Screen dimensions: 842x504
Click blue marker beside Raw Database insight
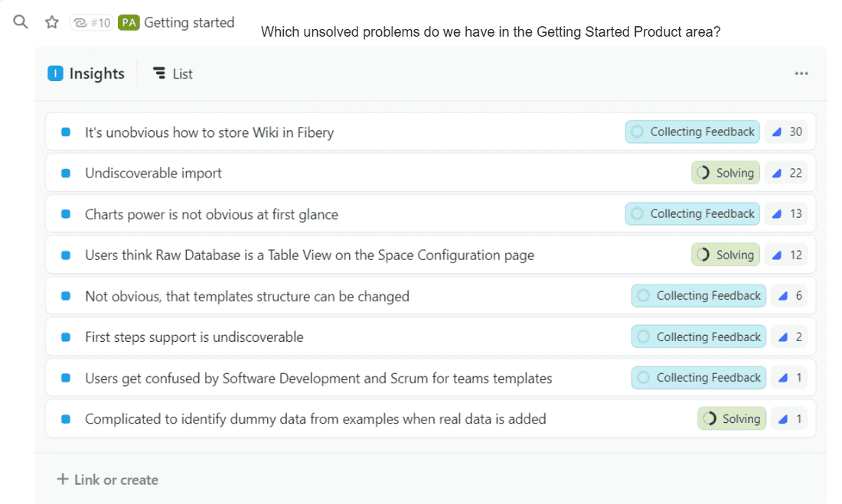coord(66,255)
